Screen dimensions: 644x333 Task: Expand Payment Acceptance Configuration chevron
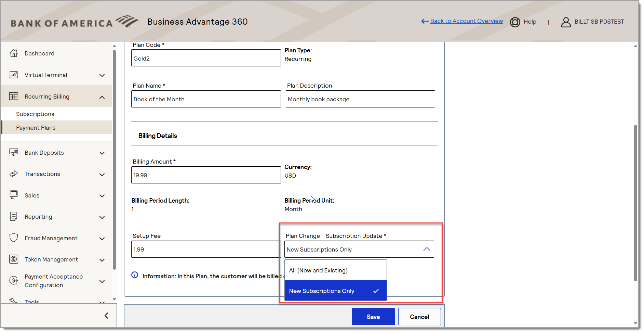(x=102, y=281)
